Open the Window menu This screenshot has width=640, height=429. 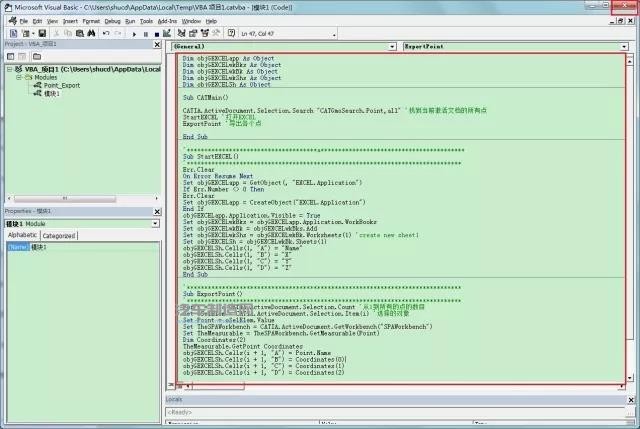click(191, 21)
